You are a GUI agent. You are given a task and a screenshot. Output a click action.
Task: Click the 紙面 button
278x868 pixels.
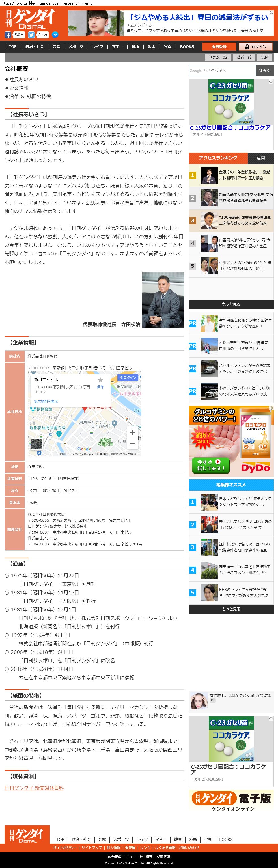pos(265,57)
